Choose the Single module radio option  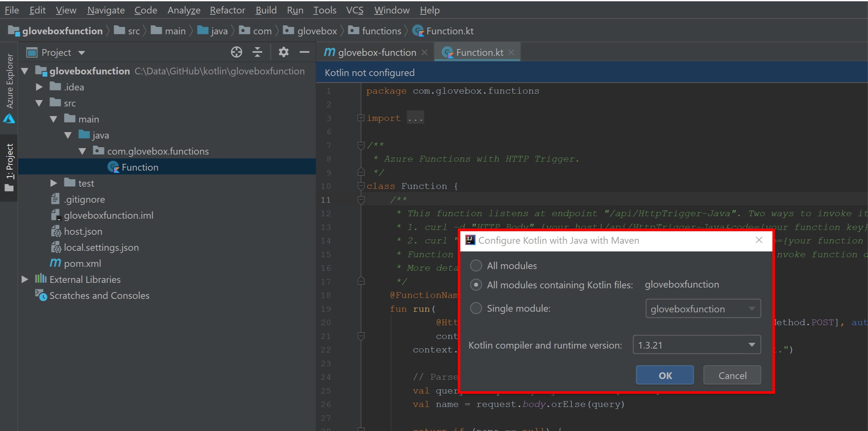point(476,308)
